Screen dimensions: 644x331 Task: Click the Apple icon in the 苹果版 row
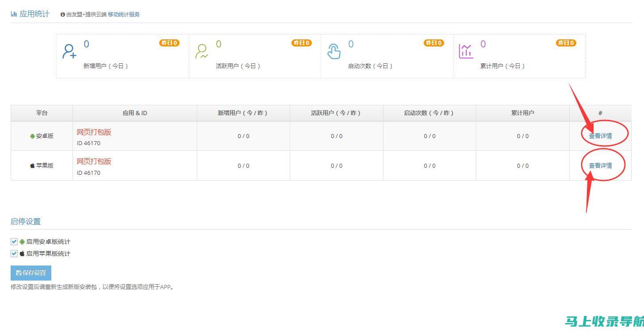coord(32,165)
